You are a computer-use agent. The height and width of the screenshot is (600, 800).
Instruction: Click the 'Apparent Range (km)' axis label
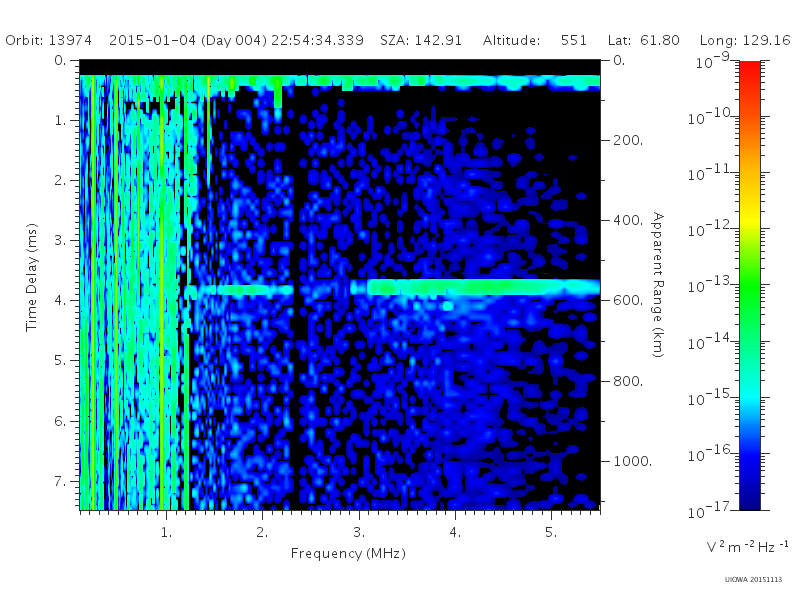658,285
